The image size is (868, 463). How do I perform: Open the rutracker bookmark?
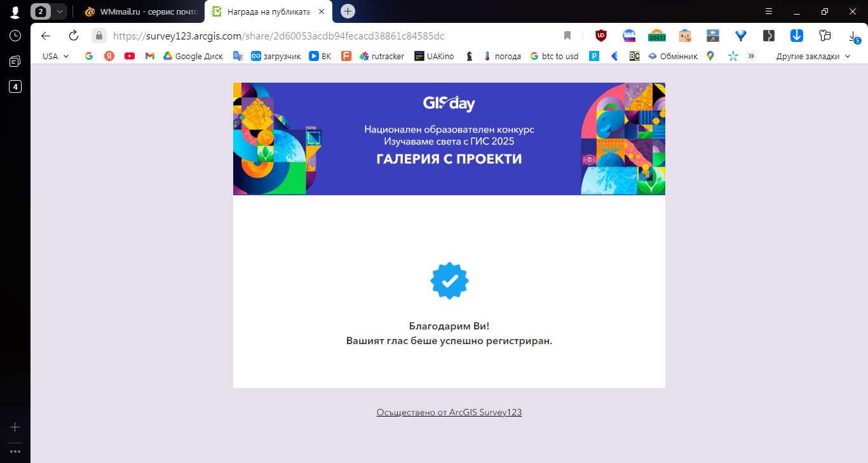point(381,56)
